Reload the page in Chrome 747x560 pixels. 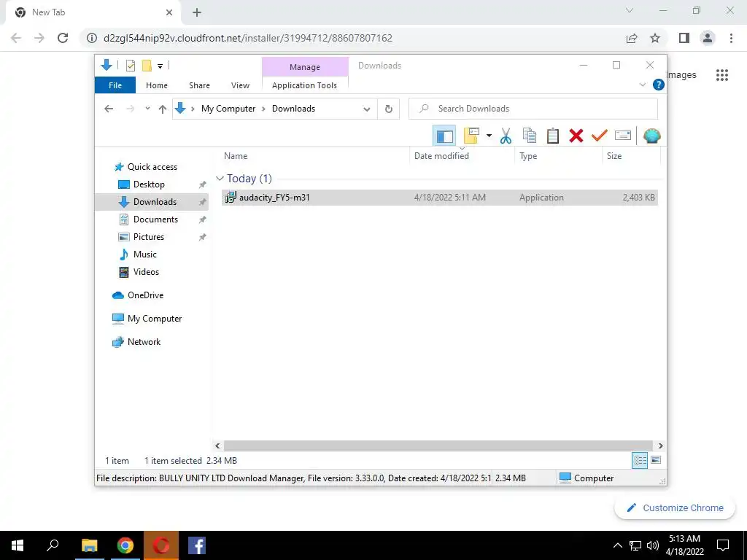(x=63, y=38)
